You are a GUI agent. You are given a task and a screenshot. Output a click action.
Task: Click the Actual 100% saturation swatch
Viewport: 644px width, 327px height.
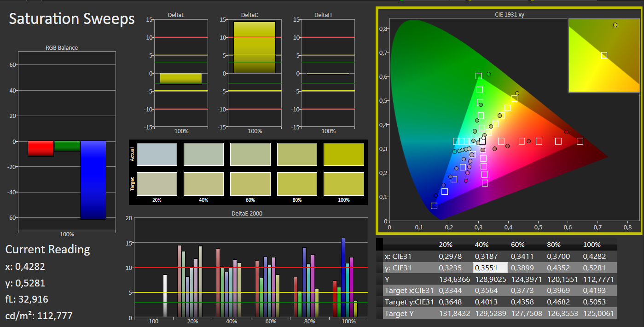pyautogui.click(x=343, y=154)
